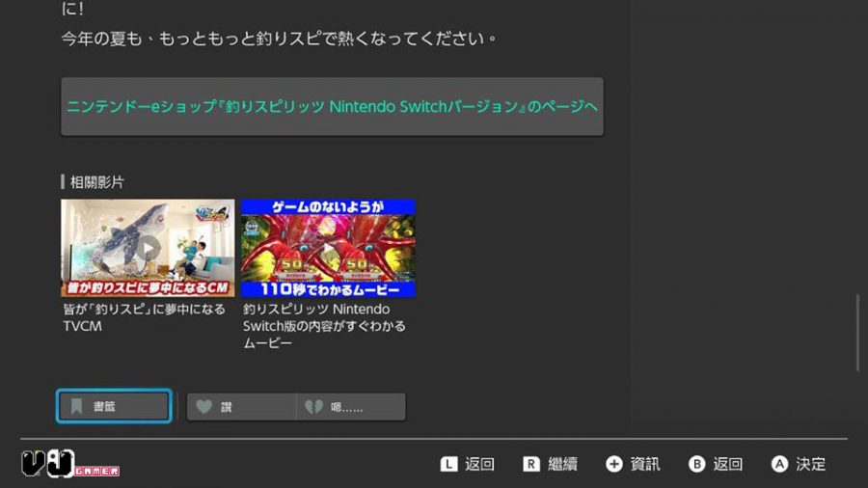
Task: Click the 資訊 label
Action: [x=645, y=464]
